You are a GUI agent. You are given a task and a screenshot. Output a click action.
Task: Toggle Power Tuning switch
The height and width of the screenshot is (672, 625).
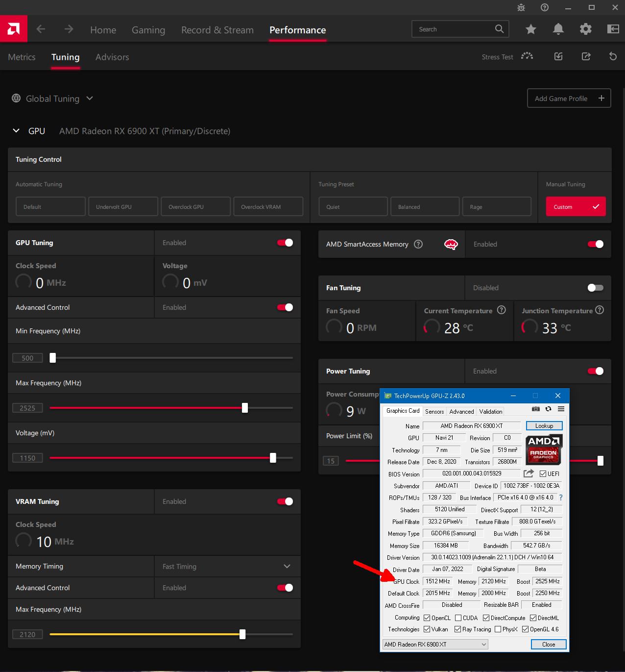pos(596,371)
